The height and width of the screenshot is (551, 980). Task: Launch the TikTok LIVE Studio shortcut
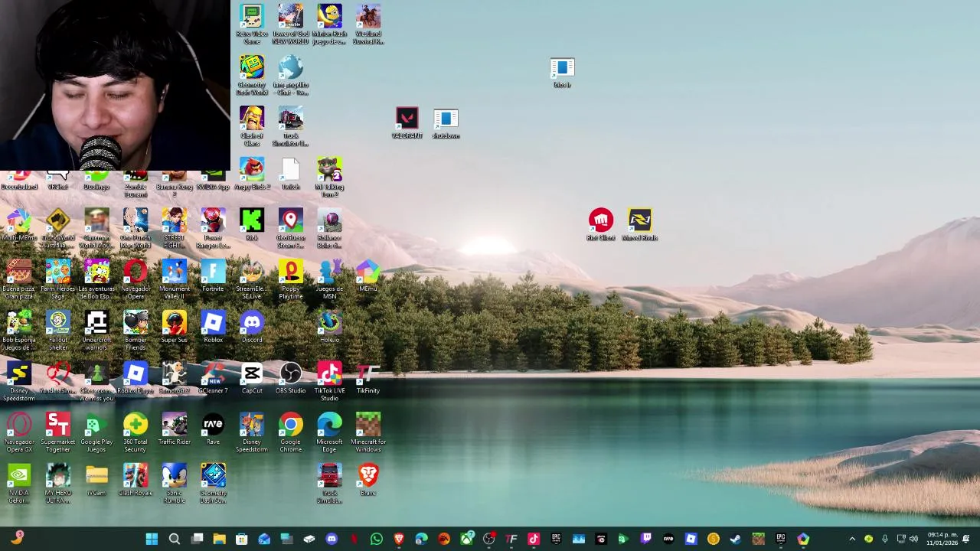[329, 381]
